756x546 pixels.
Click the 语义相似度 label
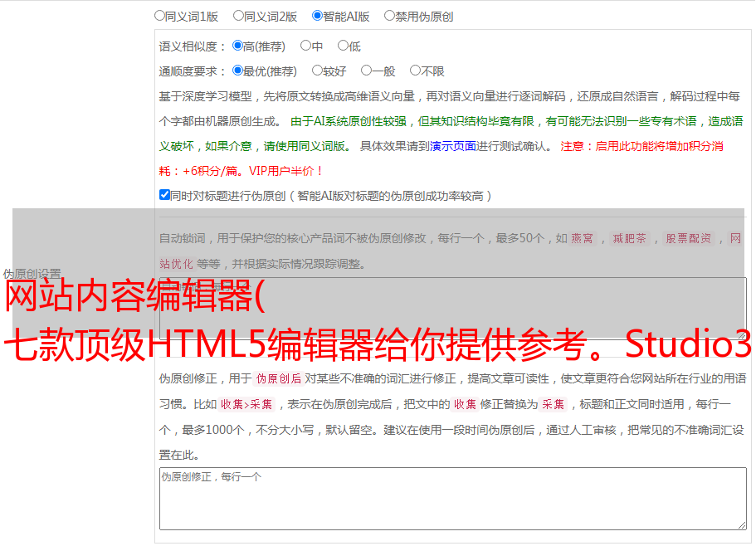[192, 46]
